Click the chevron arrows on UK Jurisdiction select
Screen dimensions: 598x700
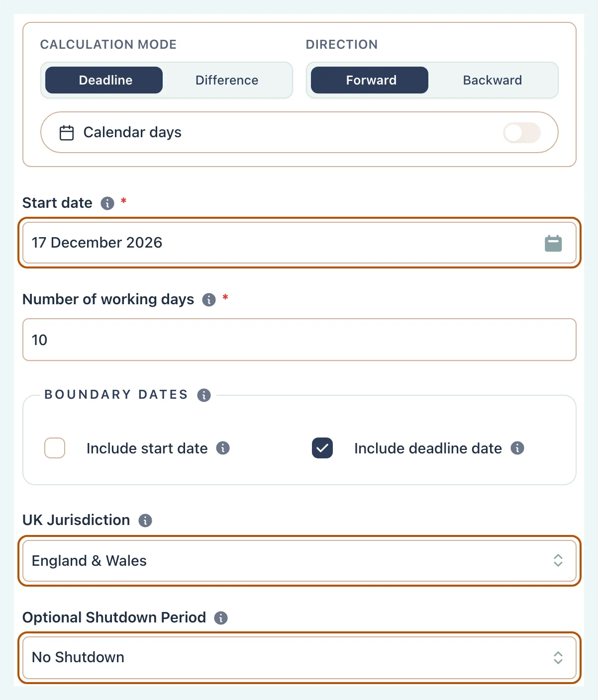pos(558,561)
